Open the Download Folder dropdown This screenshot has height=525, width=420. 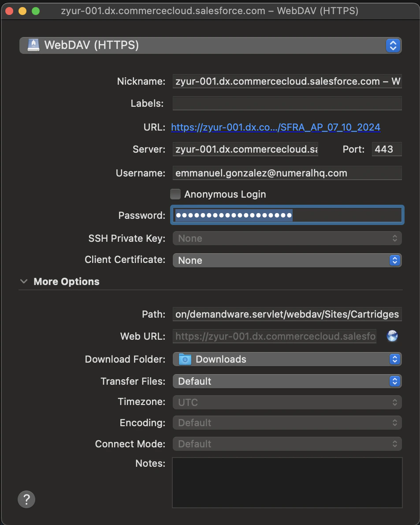click(x=287, y=359)
